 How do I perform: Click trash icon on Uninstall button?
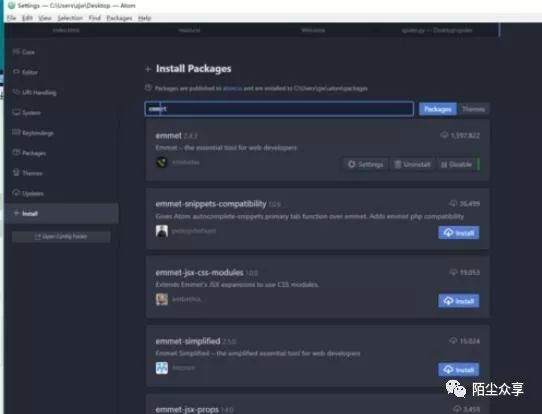pyautogui.click(x=398, y=164)
